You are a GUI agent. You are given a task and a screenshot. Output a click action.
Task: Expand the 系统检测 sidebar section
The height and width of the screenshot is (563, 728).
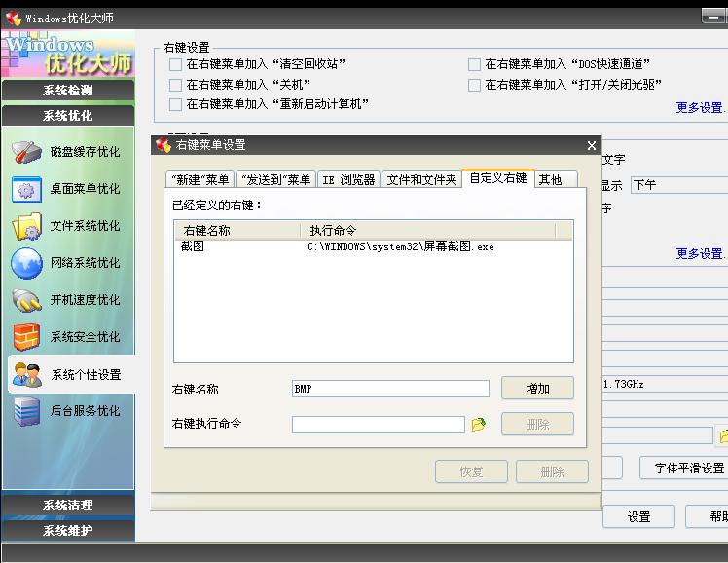(x=67, y=91)
